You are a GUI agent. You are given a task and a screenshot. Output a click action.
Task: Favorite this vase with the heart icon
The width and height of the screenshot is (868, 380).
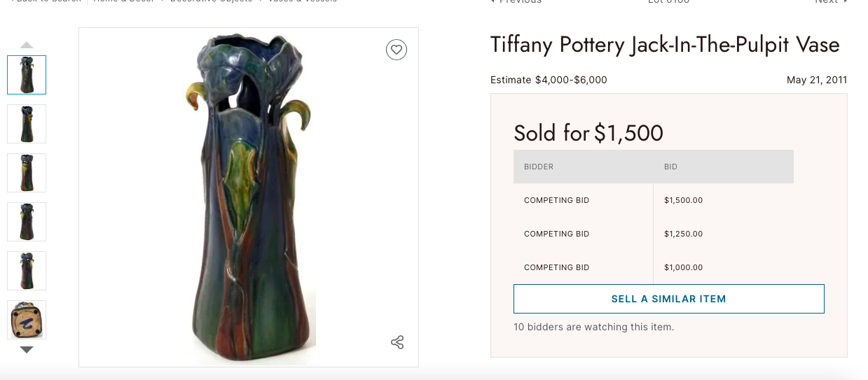pyautogui.click(x=397, y=50)
